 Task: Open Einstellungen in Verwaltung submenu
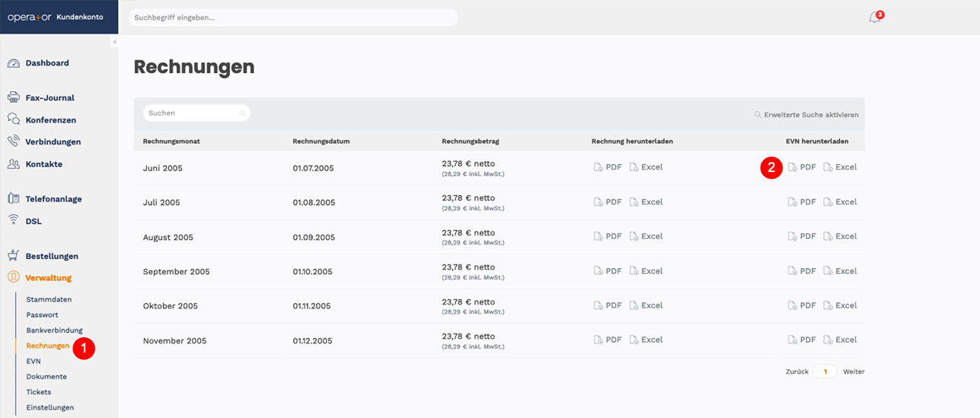[50, 407]
